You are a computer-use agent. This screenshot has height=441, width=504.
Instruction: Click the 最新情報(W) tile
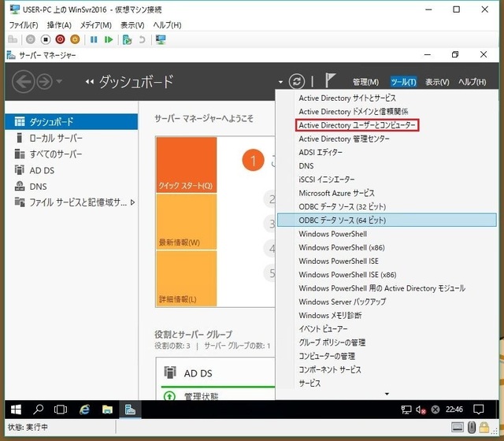point(186,221)
